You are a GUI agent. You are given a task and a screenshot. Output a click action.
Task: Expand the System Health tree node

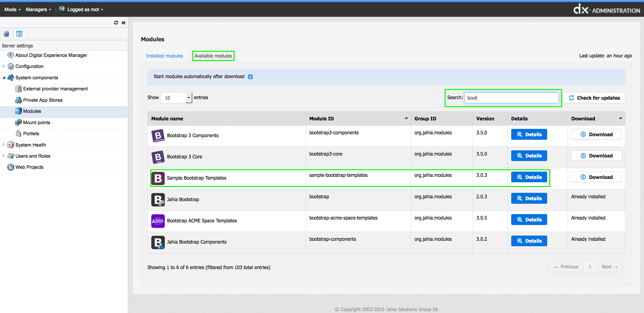pos(4,145)
